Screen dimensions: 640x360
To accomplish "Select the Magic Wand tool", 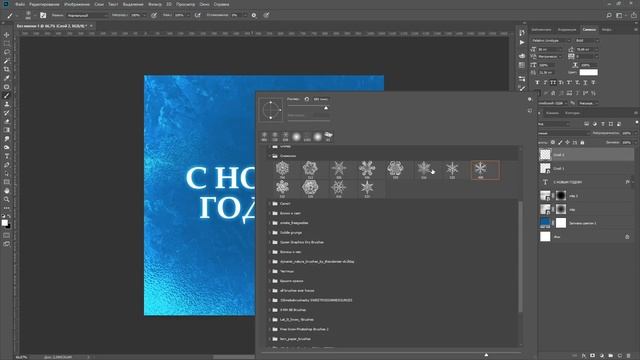I will pos(7,61).
